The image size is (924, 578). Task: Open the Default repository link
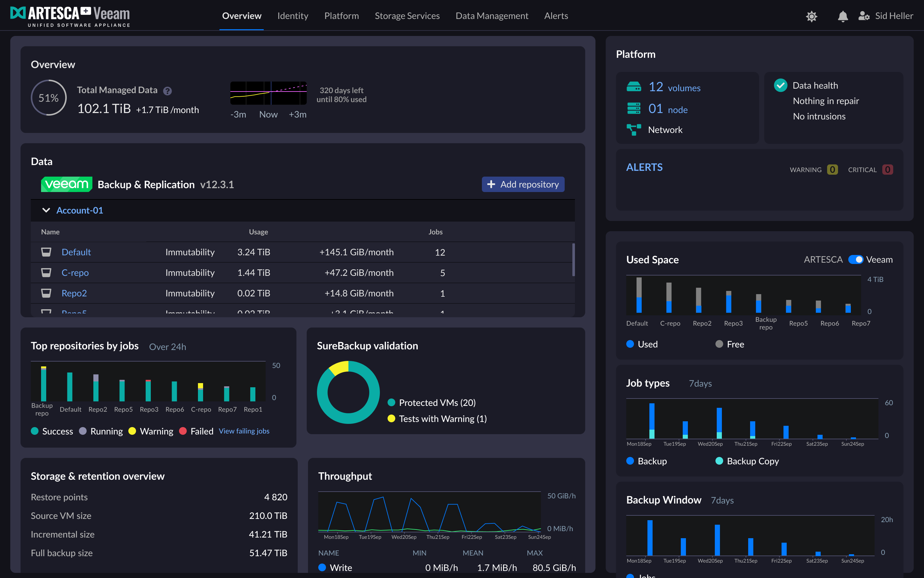(x=76, y=252)
